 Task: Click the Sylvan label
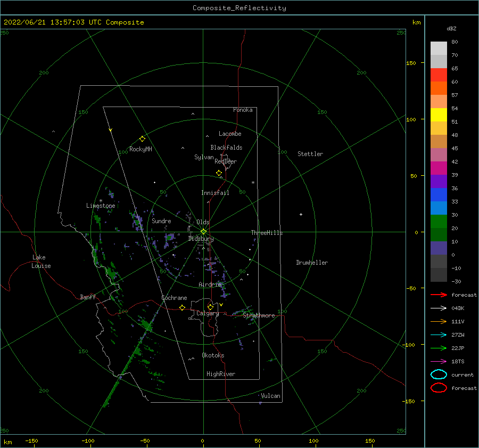point(204,157)
